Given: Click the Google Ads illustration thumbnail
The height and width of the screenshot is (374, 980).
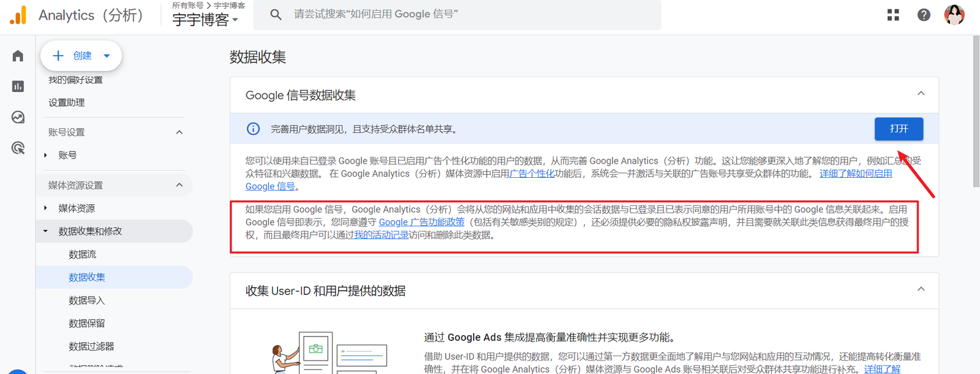Looking at the screenshot, I should (330, 353).
